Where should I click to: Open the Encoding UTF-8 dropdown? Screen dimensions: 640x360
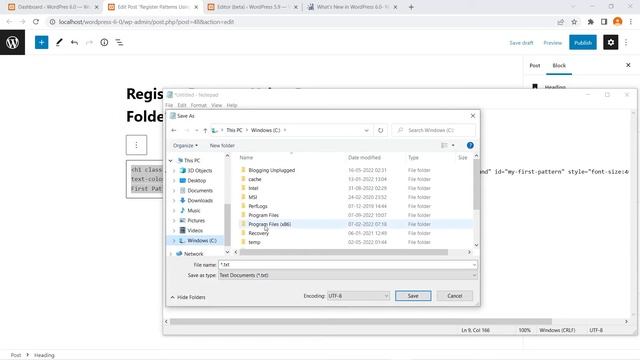tap(358, 296)
